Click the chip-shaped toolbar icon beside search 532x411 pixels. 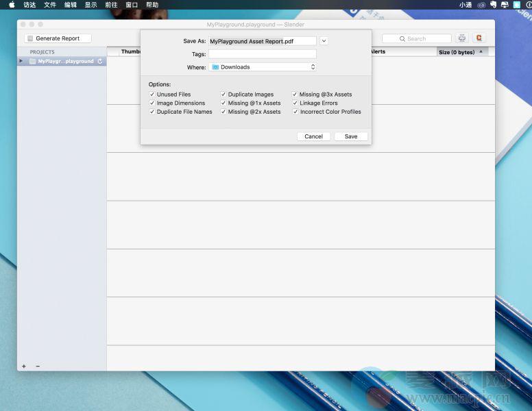(462, 38)
